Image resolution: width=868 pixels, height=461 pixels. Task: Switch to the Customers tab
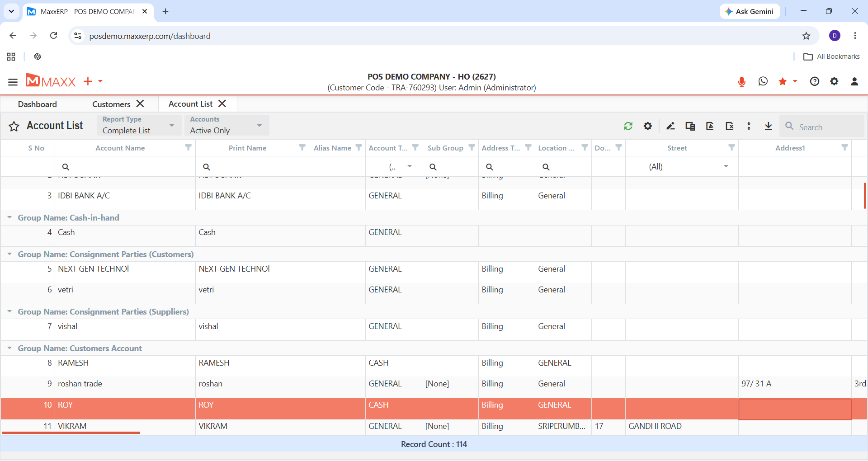coord(111,104)
